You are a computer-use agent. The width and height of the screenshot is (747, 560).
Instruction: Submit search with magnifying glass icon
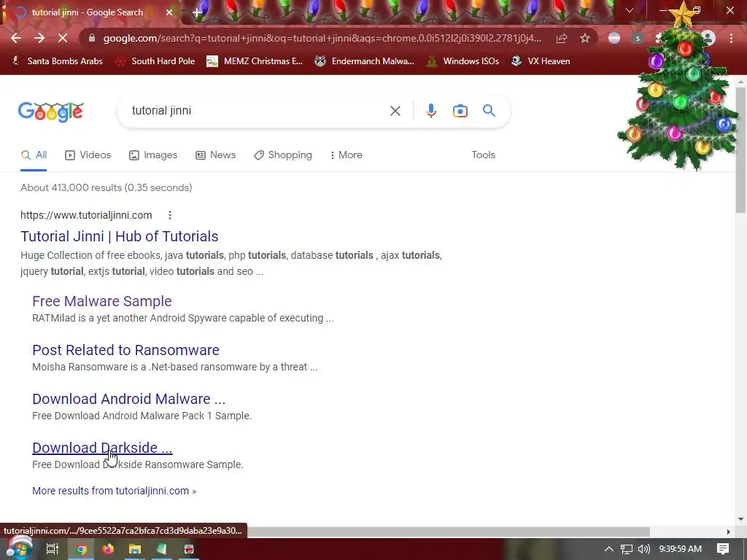tap(489, 111)
